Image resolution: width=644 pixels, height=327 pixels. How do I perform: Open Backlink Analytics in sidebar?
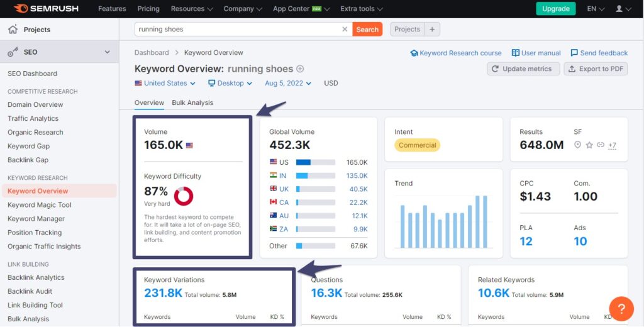36,277
